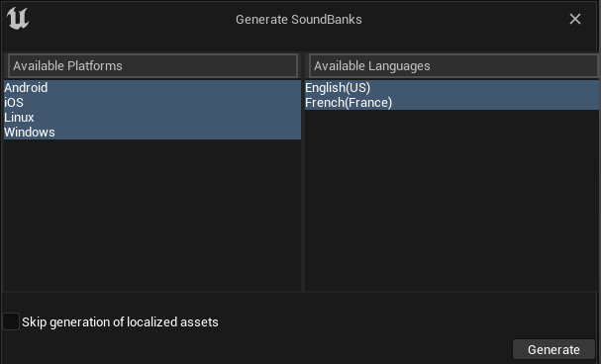Click the Generate button
This screenshot has height=364, width=601.
point(553,349)
